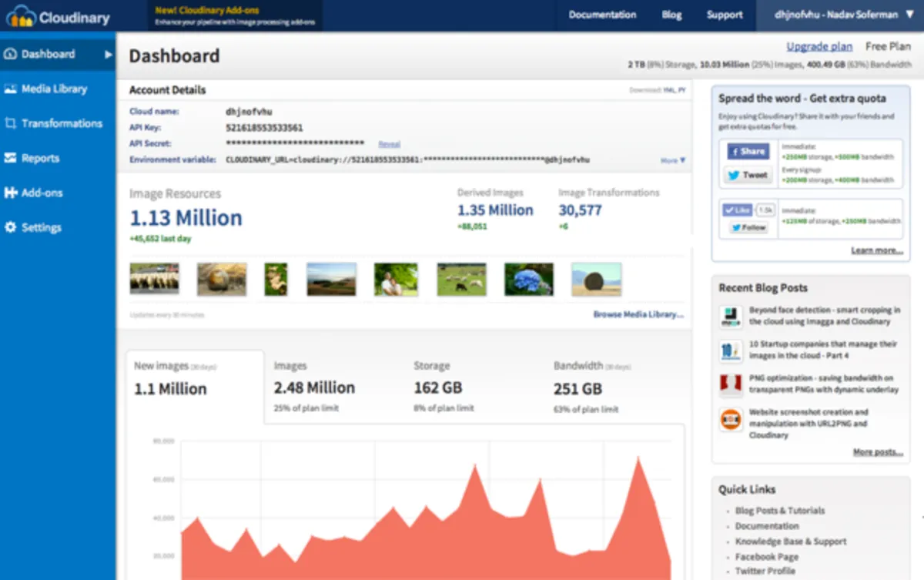Click the 30,577 image transformations value
The width and height of the screenshot is (924, 580).
pos(580,210)
